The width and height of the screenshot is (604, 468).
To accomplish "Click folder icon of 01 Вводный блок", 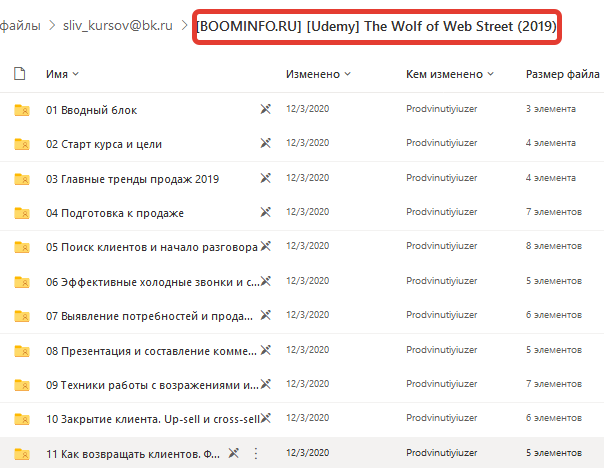I will click(22, 110).
